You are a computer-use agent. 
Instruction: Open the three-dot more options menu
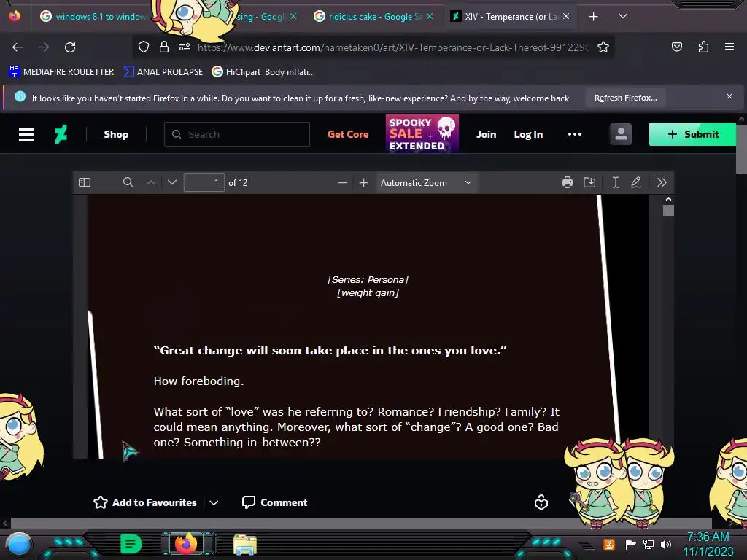[x=575, y=134]
